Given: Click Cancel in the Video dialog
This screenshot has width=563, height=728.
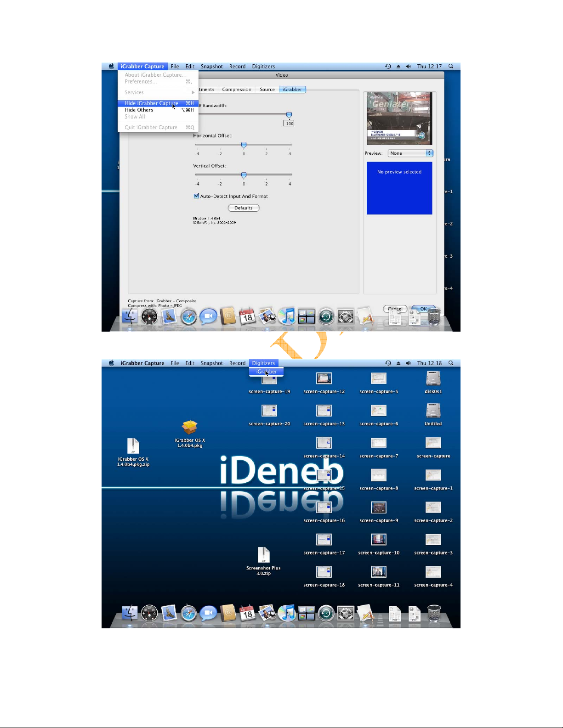Looking at the screenshot, I should [395, 309].
